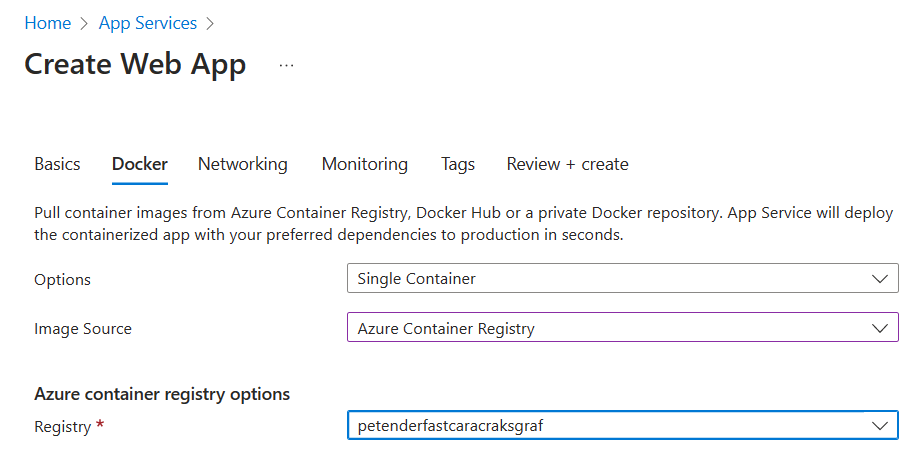Click the Image Source field label
The image size is (914, 452).
point(83,329)
